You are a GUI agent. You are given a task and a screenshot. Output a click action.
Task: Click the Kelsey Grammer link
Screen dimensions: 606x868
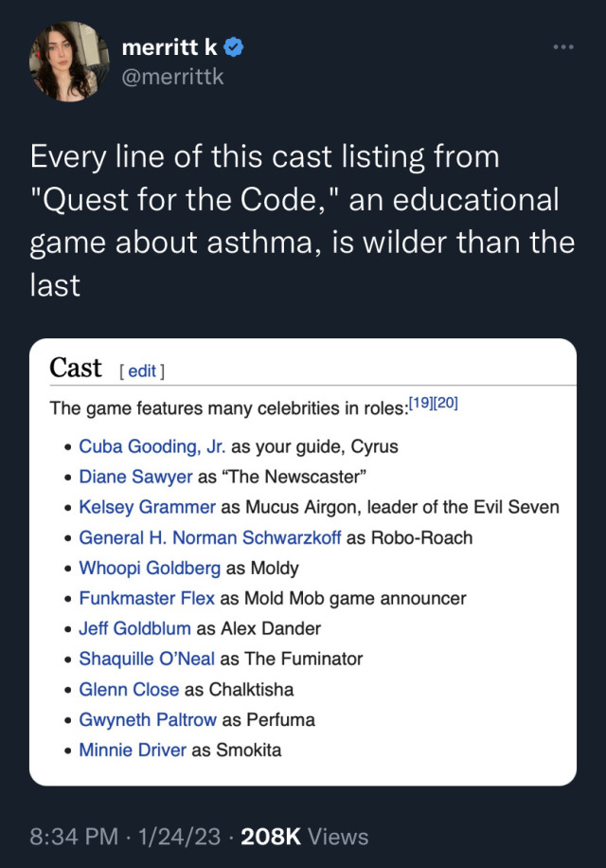pyautogui.click(x=147, y=507)
